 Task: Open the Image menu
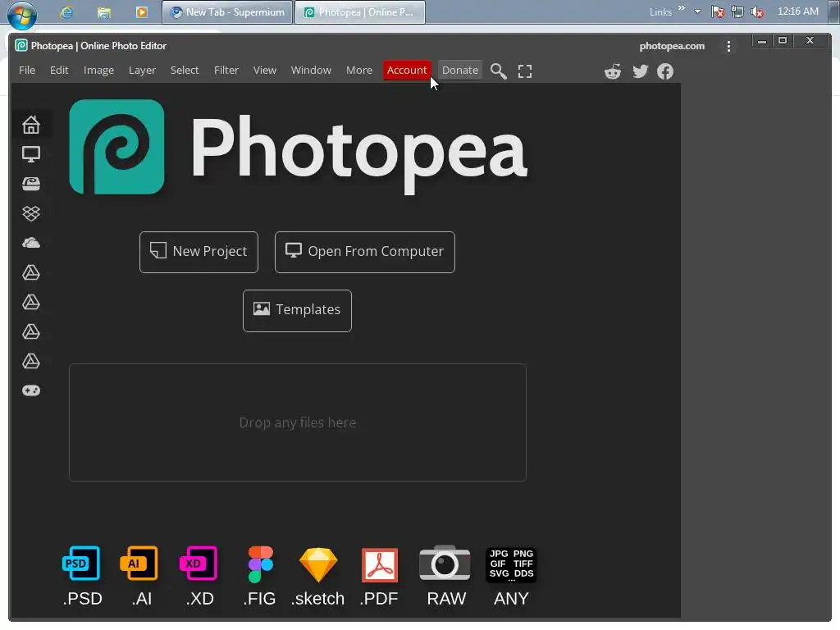(x=98, y=71)
